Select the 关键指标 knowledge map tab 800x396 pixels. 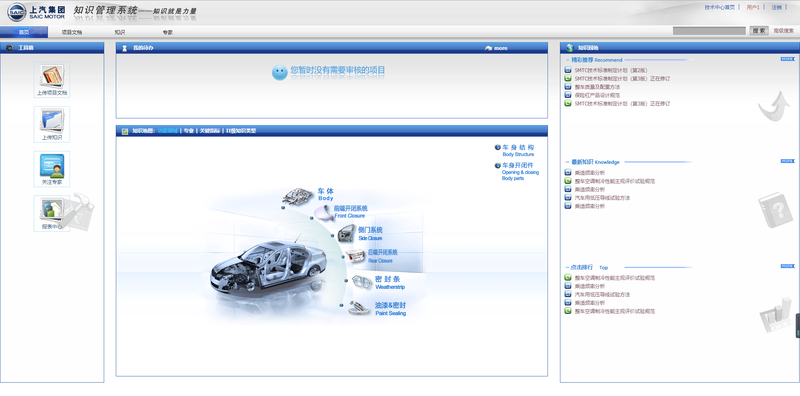pyautogui.click(x=210, y=131)
